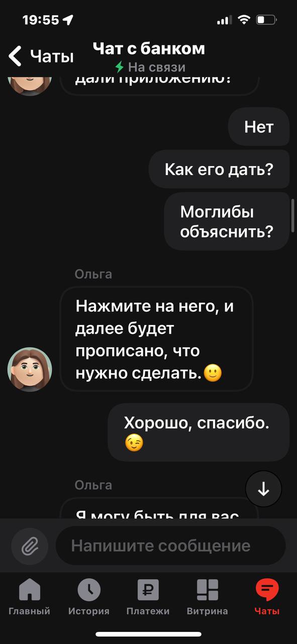Viewport: 297px width, 644px height.
Task: Open the История tab with clock icon
Action: [89, 597]
